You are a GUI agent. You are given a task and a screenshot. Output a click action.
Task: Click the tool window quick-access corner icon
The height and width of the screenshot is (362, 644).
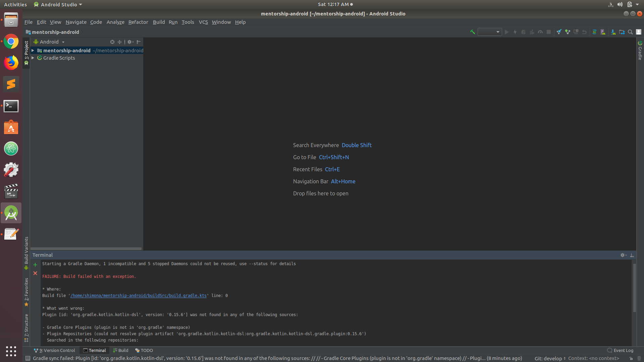(x=28, y=358)
